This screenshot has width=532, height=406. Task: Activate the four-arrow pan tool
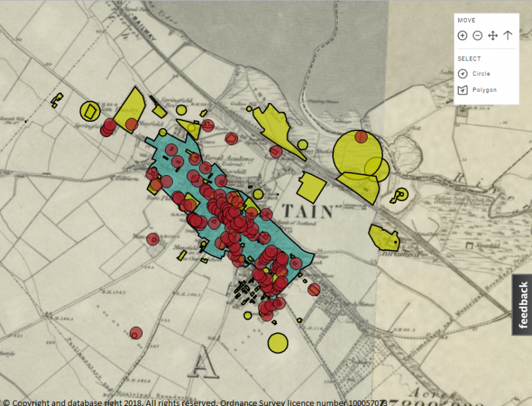(492, 35)
